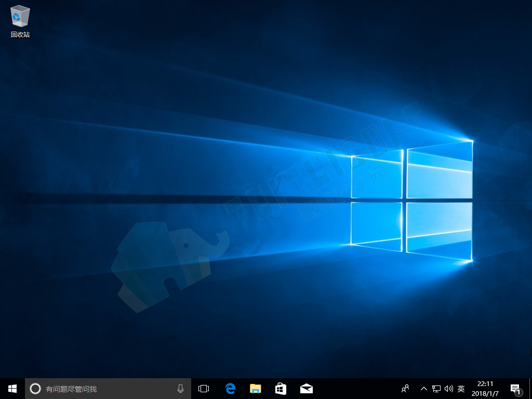Open the Action Center notification icon
The width and height of the screenshot is (532, 399).
pyautogui.click(x=515, y=389)
